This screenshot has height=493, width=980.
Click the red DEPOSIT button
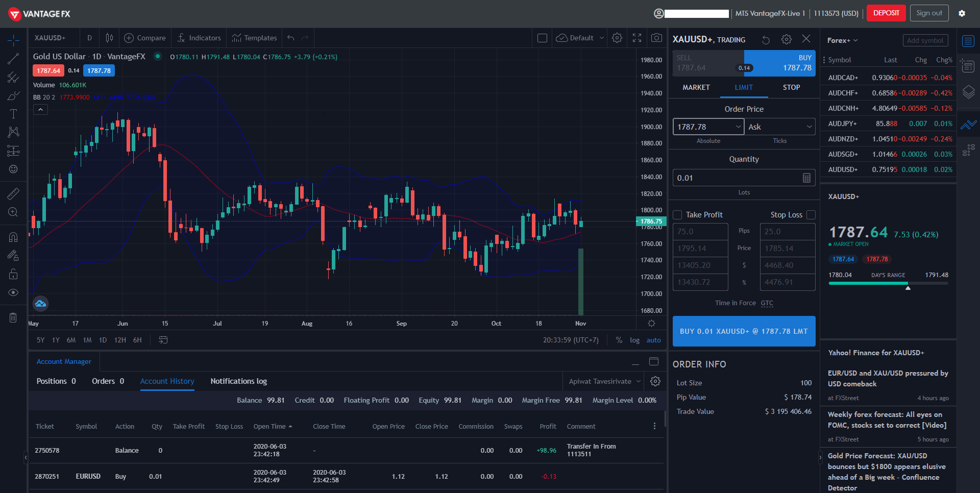886,13
